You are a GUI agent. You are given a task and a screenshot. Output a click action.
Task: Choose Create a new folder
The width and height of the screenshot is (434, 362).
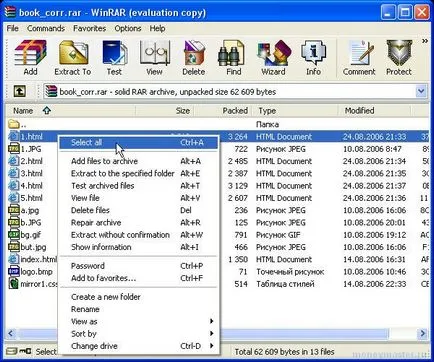pyautogui.click(x=138, y=297)
